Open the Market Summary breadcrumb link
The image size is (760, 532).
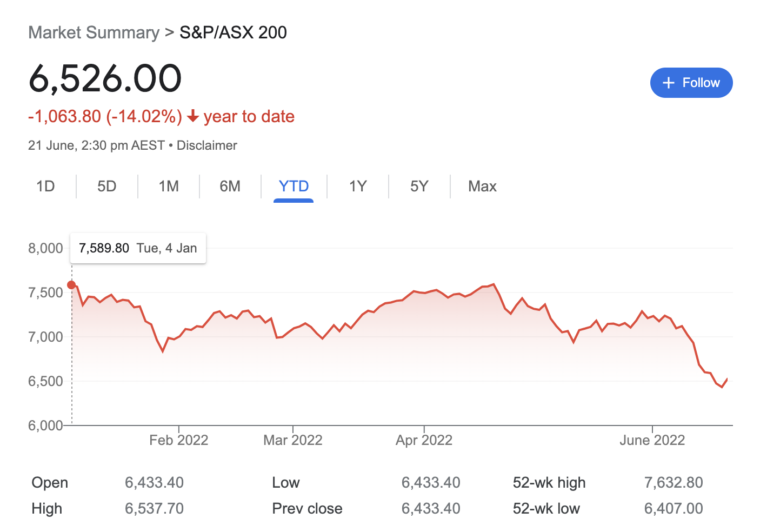click(94, 32)
